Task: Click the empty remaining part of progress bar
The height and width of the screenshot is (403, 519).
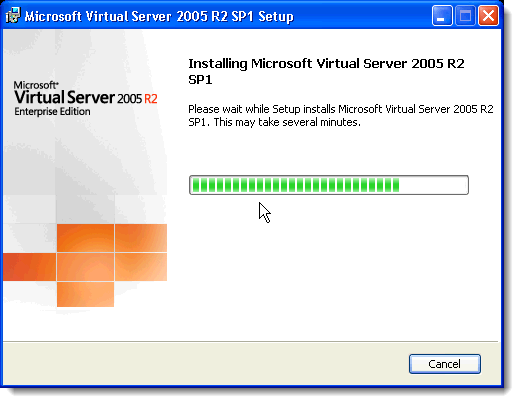Action: pyautogui.click(x=433, y=185)
